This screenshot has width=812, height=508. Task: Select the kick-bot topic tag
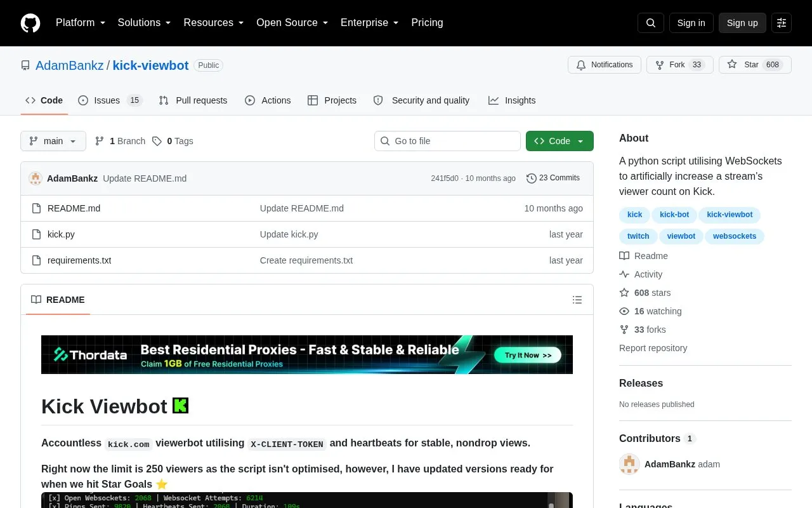pos(674,215)
